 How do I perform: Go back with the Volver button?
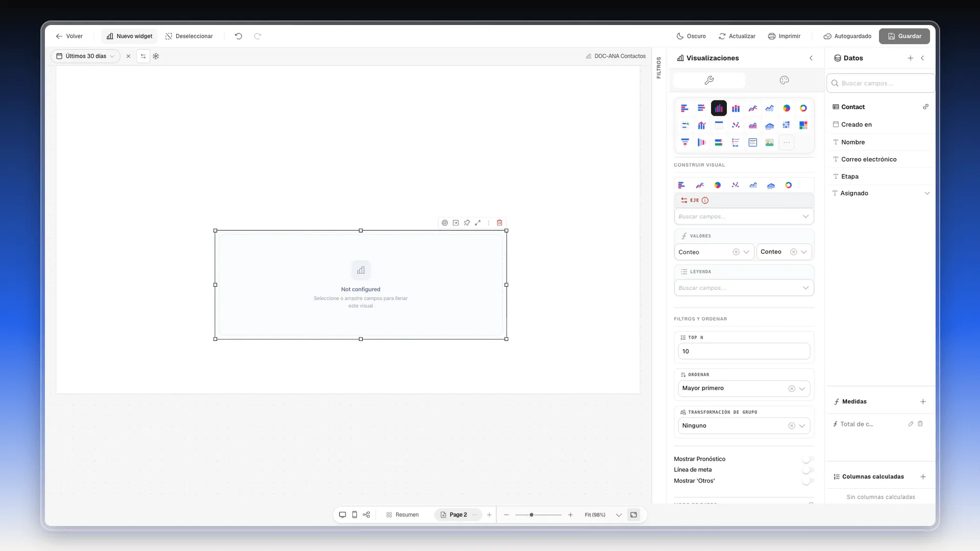pyautogui.click(x=69, y=36)
